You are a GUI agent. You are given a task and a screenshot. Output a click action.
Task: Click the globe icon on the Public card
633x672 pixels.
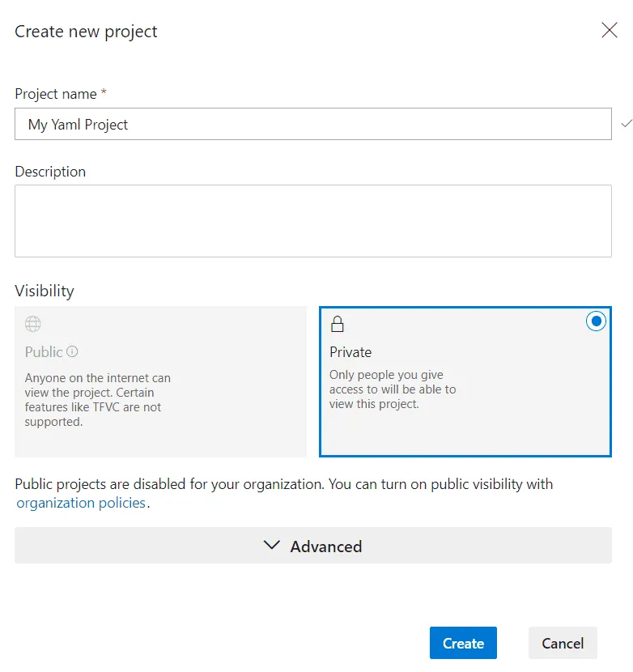[x=32, y=323]
